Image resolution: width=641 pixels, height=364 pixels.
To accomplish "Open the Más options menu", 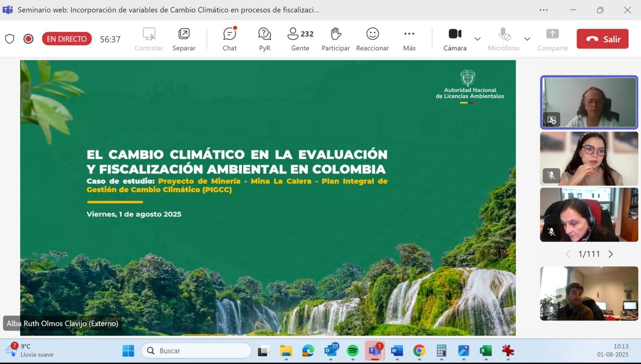I will coord(409,39).
